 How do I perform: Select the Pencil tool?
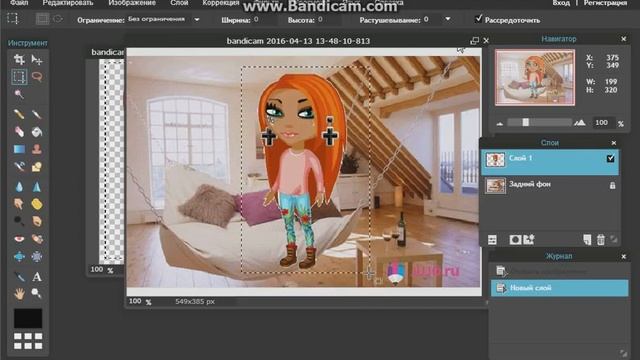[x=19, y=114]
